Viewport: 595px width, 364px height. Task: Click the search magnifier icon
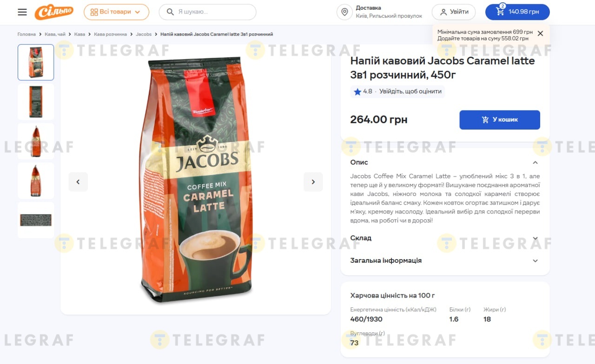[x=171, y=12]
